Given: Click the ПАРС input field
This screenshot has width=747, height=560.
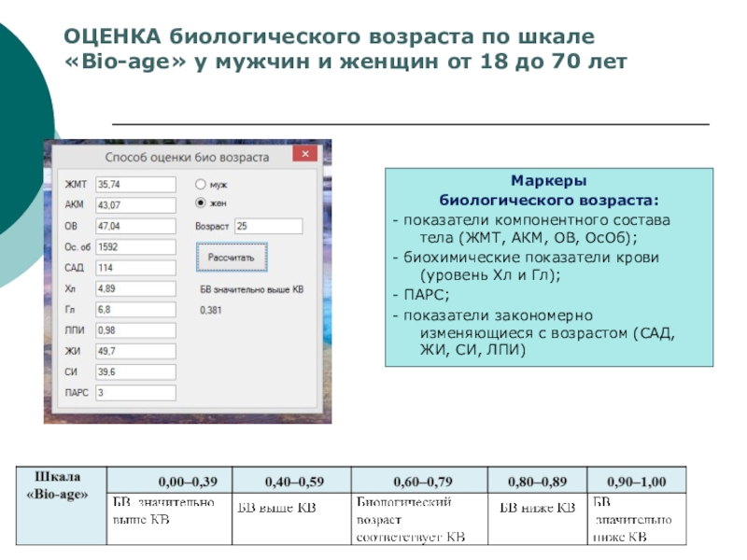Looking at the screenshot, I should coord(135,393).
